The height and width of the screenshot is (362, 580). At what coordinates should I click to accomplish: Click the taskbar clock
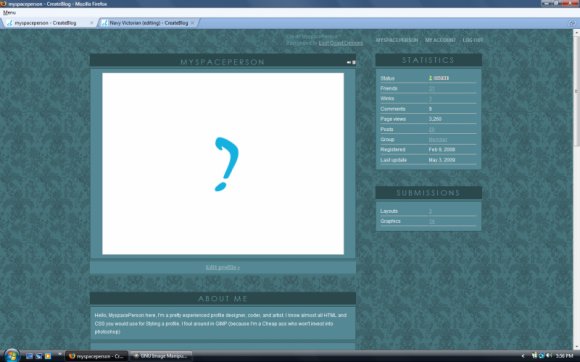click(564, 356)
